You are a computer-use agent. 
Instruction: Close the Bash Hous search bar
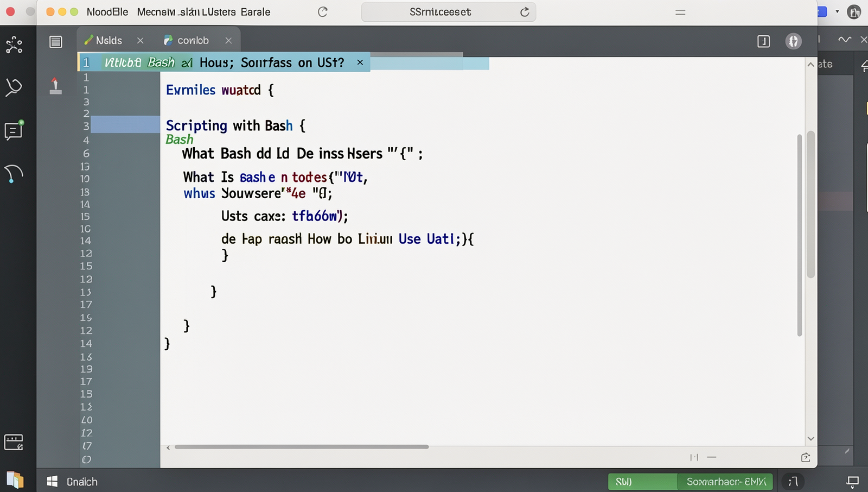pyautogui.click(x=360, y=62)
